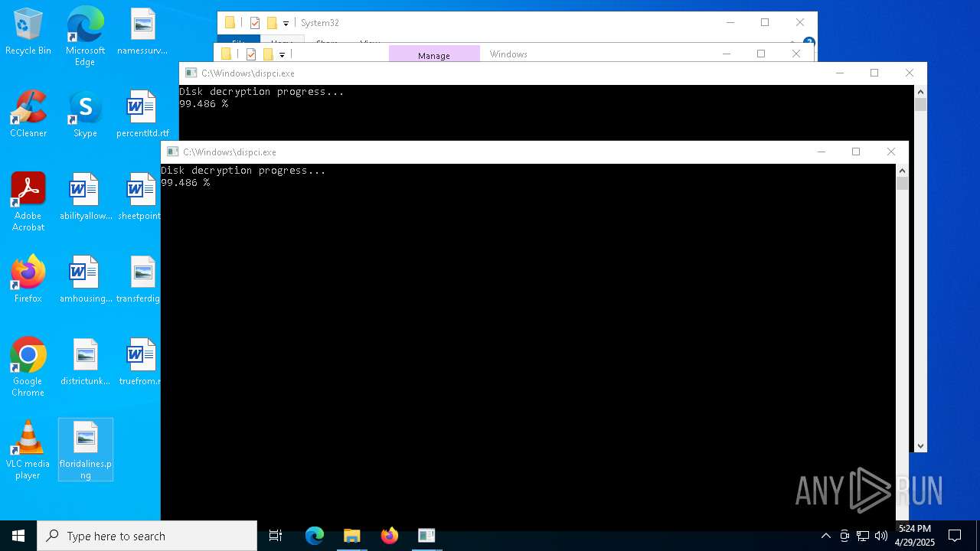The width and height of the screenshot is (980, 551).
Task: Select the abilityallow Word document
Action: [85, 197]
